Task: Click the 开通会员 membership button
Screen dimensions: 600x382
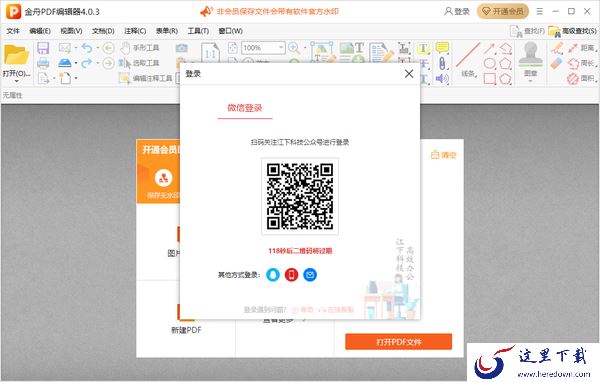Action: point(503,11)
